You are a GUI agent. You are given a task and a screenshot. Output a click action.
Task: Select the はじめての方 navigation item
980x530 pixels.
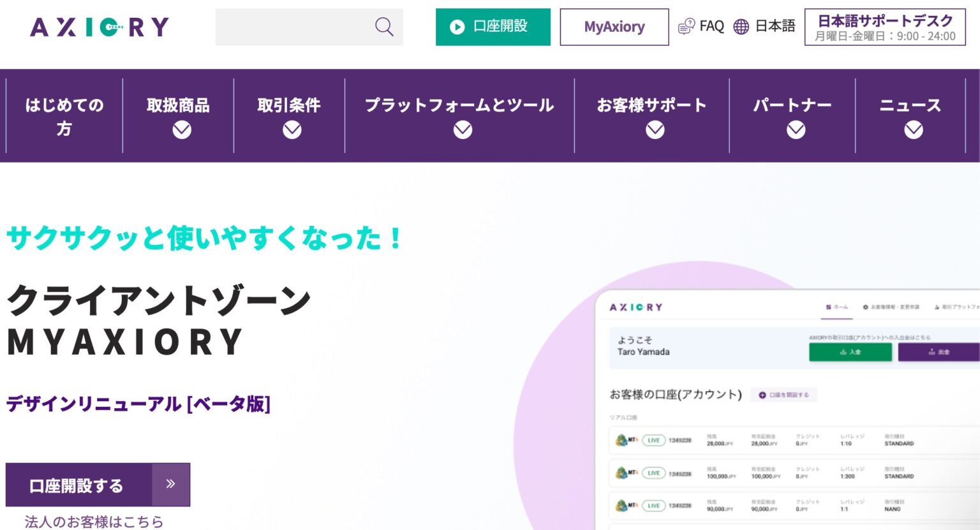pyautogui.click(x=63, y=117)
